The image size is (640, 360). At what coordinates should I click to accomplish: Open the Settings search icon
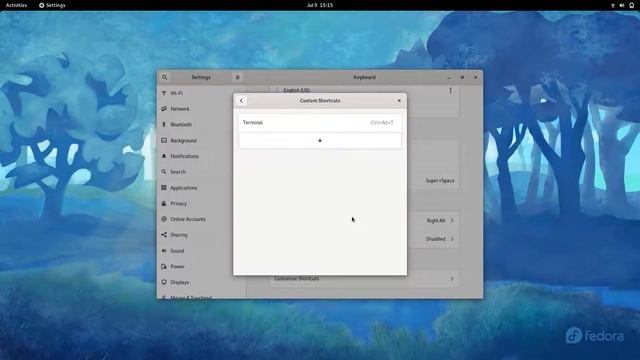(164, 77)
